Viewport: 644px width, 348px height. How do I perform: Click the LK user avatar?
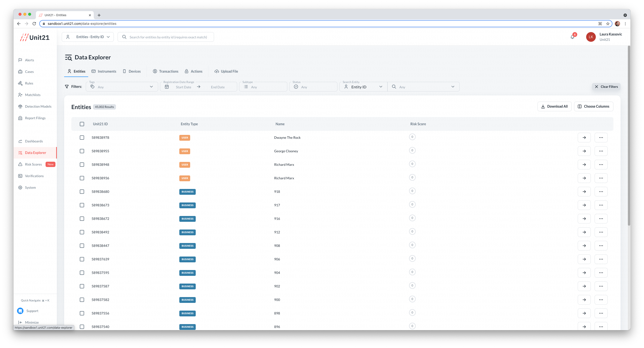(x=591, y=37)
